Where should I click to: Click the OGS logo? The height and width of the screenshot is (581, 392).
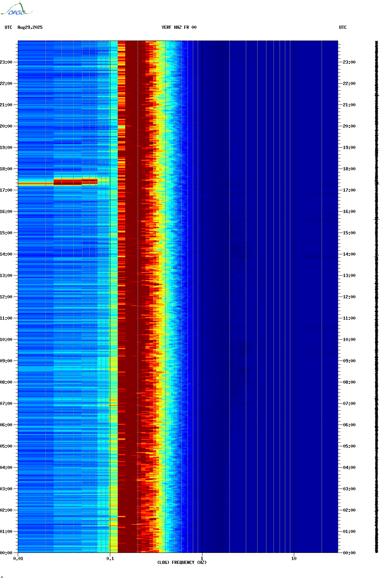(x=16, y=9)
